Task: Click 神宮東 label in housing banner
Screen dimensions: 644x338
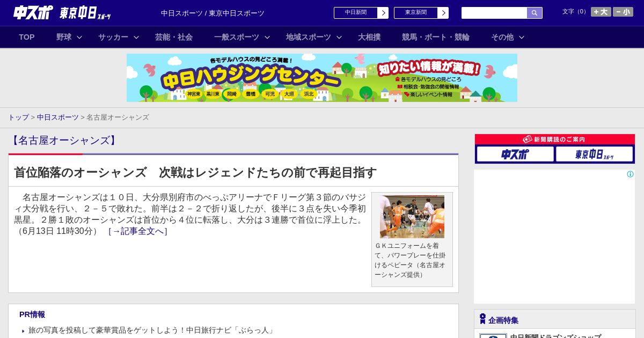Action: click(x=194, y=94)
